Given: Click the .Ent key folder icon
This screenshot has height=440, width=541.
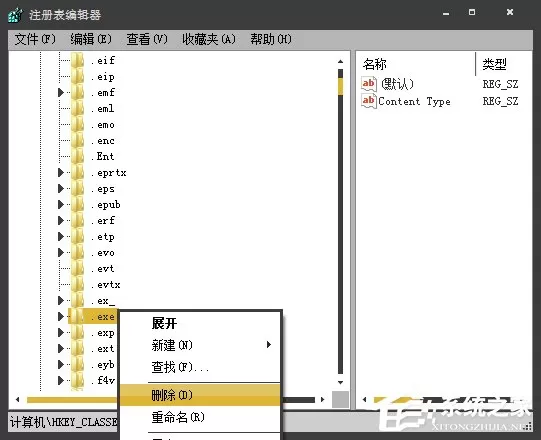Looking at the screenshot, I should point(77,156).
